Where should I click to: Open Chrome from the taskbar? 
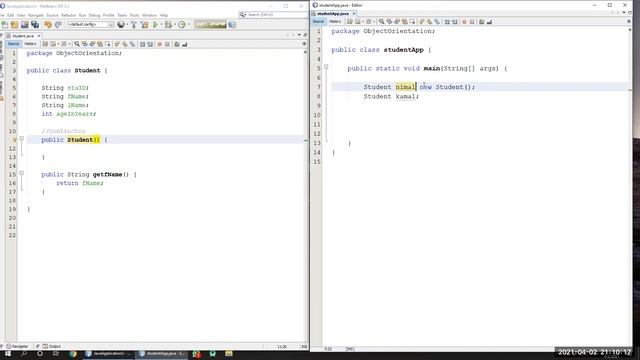coord(73,354)
